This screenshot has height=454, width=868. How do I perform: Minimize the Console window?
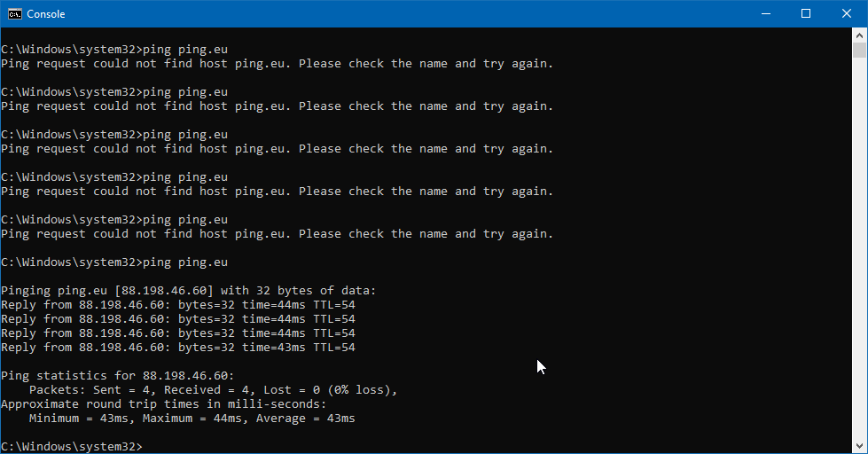pyautogui.click(x=766, y=13)
